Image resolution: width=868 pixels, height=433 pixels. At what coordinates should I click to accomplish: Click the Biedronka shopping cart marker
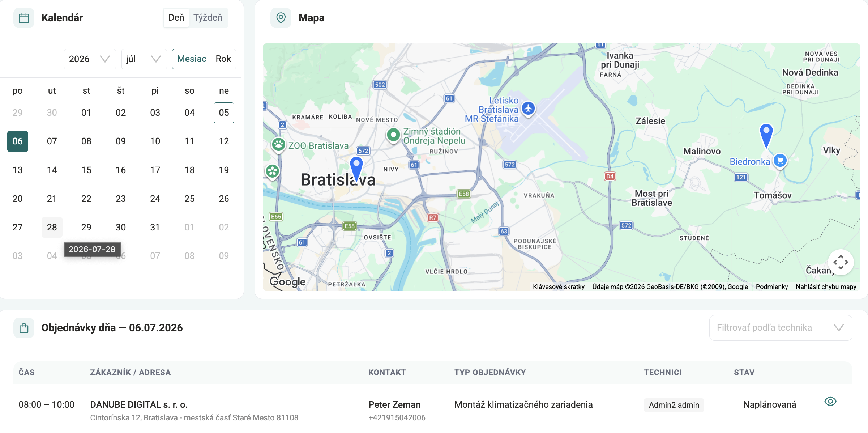tap(780, 160)
